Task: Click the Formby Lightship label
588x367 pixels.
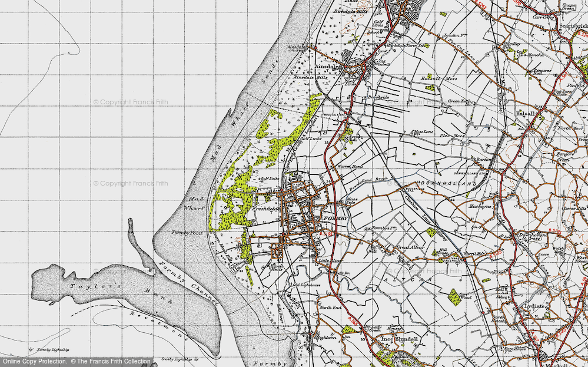Action: click(x=53, y=350)
